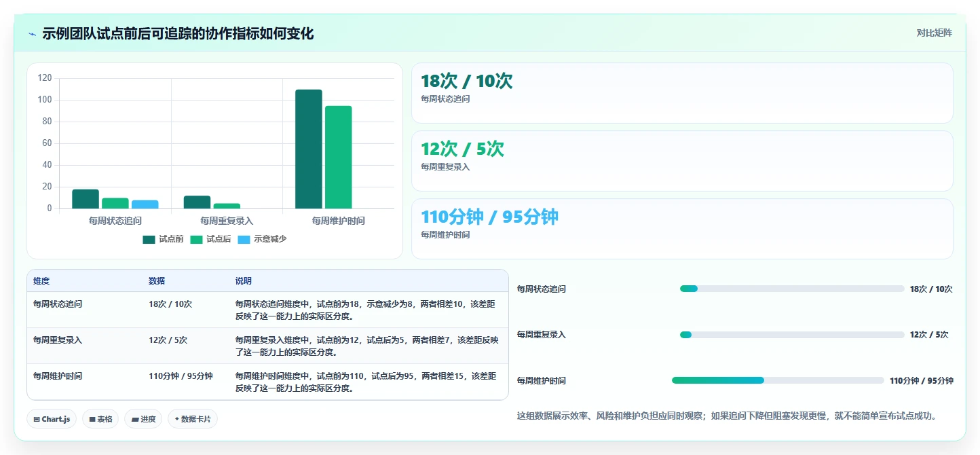Click the 示意减少 blue legend swatch
Image resolution: width=980 pixels, height=455 pixels.
click(244, 239)
